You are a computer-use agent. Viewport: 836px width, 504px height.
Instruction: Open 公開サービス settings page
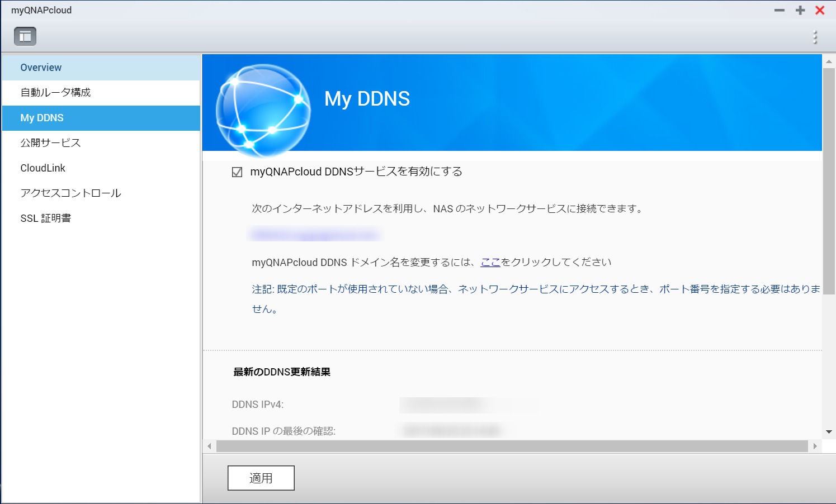click(x=101, y=143)
